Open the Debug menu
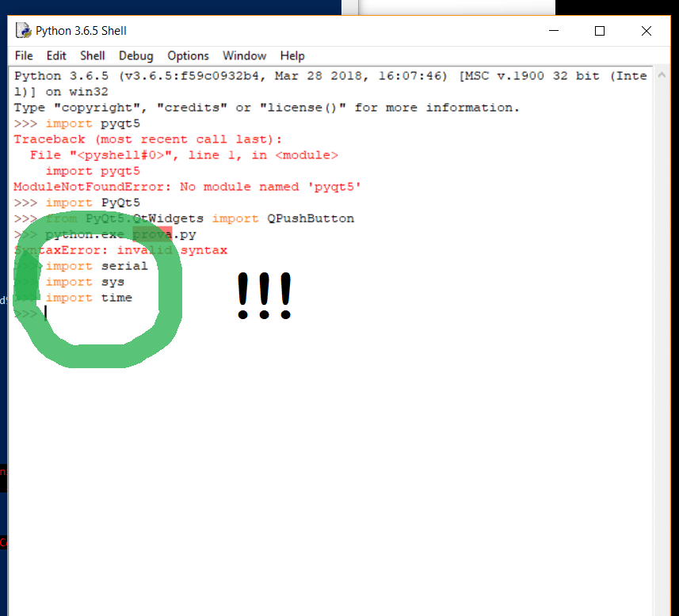The image size is (679, 616). [x=136, y=56]
